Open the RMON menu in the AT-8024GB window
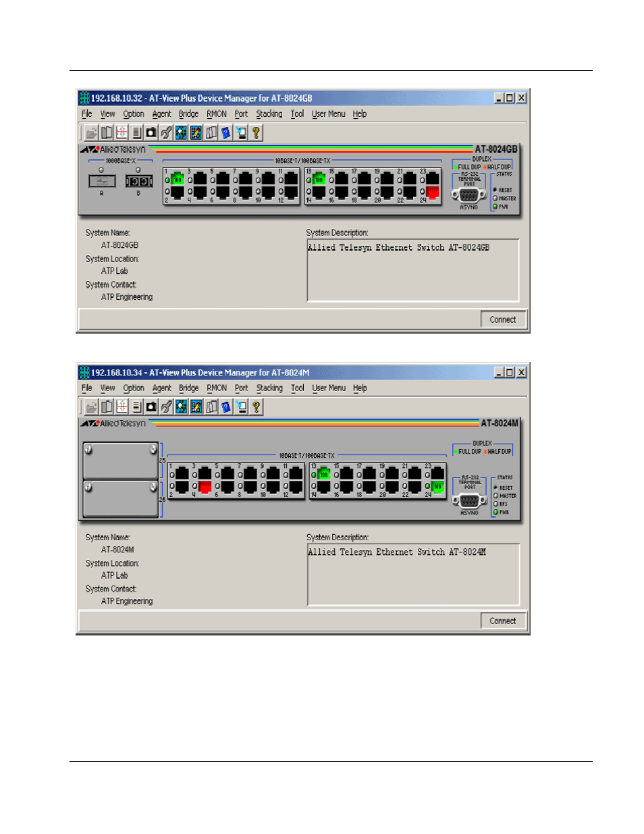The width and height of the screenshot is (644, 834). [217, 114]
